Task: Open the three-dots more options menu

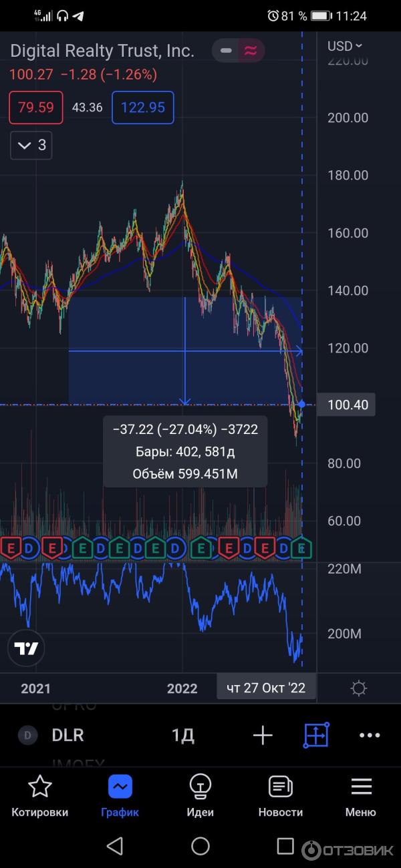Action: [x=370, y=735]
